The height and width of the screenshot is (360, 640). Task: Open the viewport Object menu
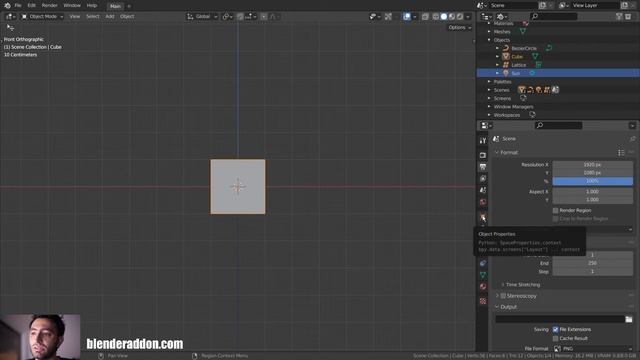tap(127, 16)
